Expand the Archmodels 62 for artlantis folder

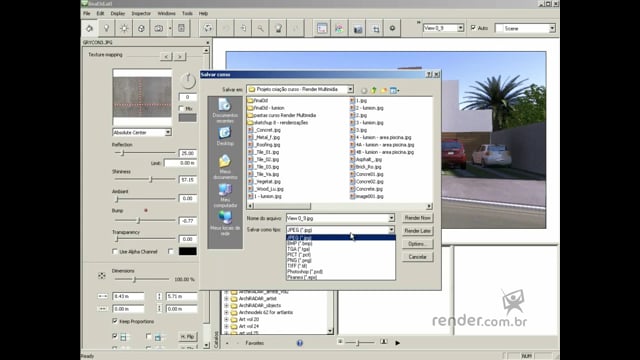pyautogui.click(x=227, y=313)
